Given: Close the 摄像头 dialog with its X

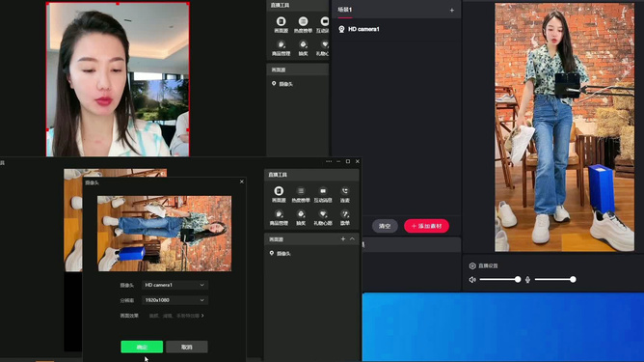Looking at the screenshot, I should click(x=241, y=181).
